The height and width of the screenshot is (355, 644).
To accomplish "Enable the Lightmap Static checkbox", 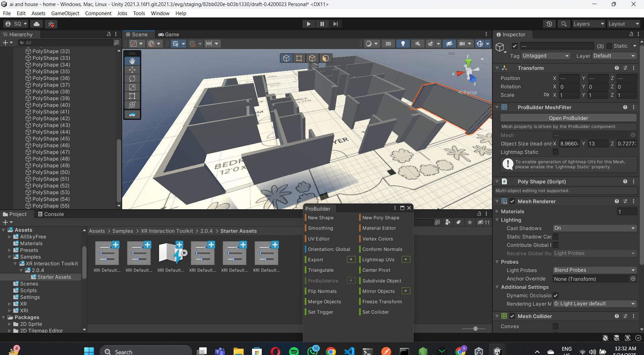I will pyautogui.click(x=555, y=152).
